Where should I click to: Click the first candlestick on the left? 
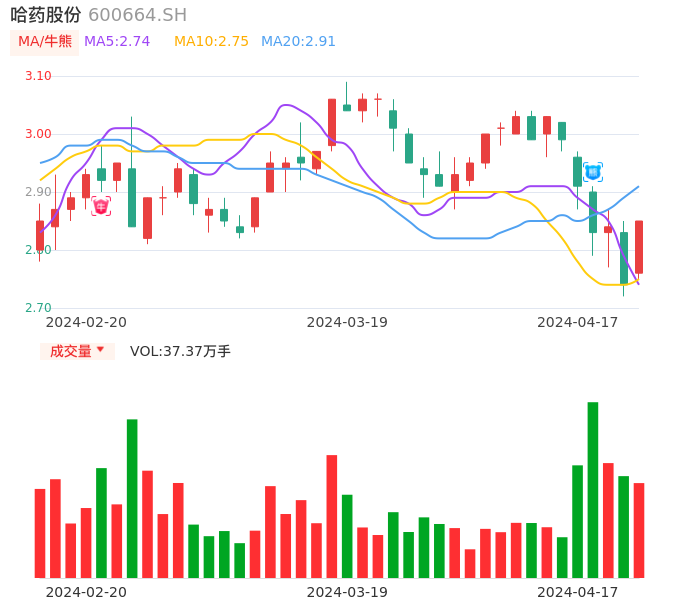point(40,235)
